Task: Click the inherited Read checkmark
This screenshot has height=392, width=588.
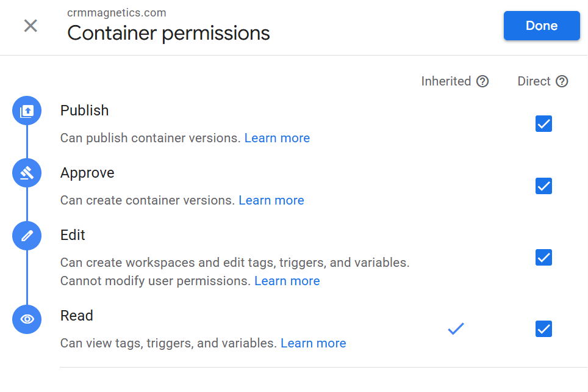Action: (x=456, y=329)
